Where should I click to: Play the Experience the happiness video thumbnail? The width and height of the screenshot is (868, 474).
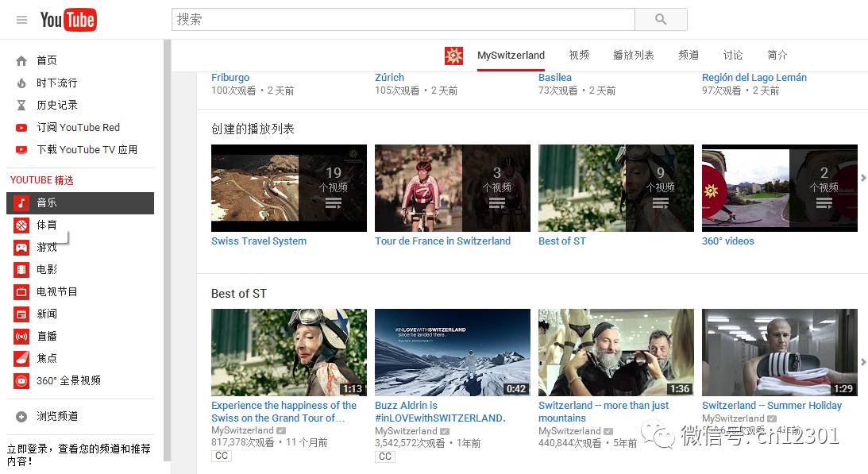point(289,353)
